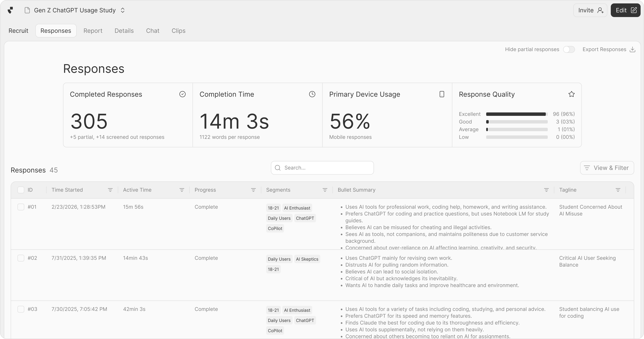Switch to the Report tab

click(93, 31)
